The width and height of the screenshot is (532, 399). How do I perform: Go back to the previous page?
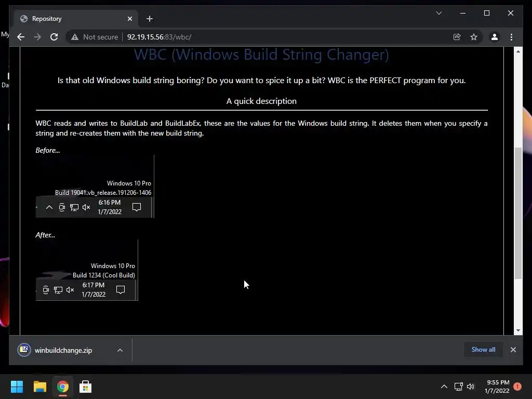[x=21, y=37]
